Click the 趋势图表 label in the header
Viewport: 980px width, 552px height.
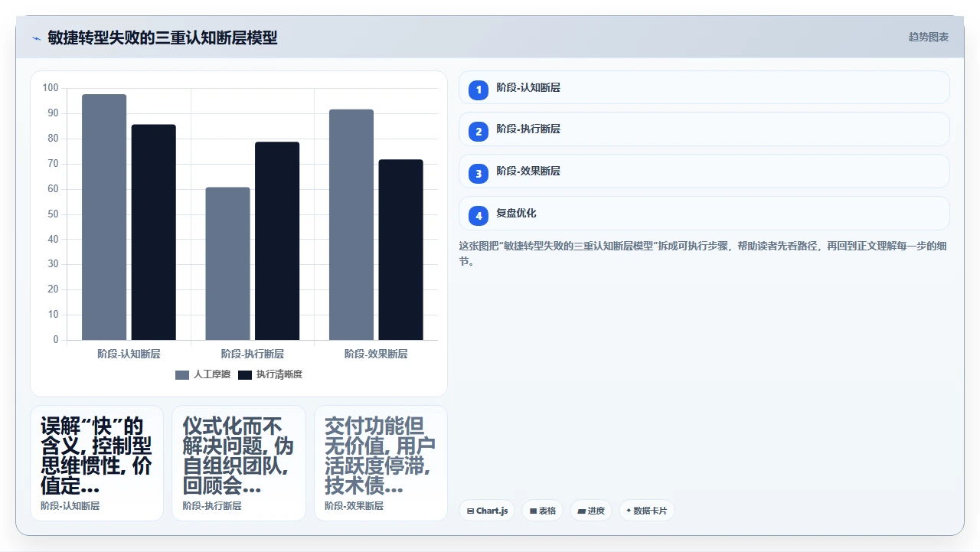click(929, 37)
